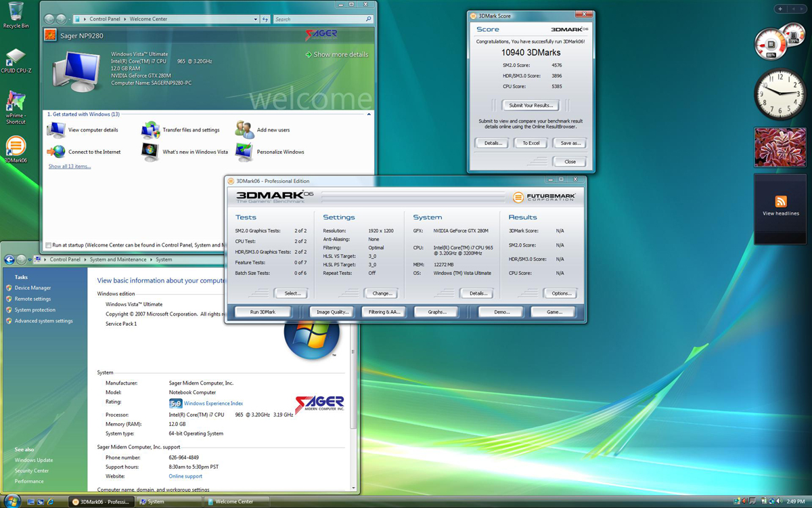The image size is (812, 508).
Task: Refresh the Welcome Center address bar
Action: (x=267, y=19)
